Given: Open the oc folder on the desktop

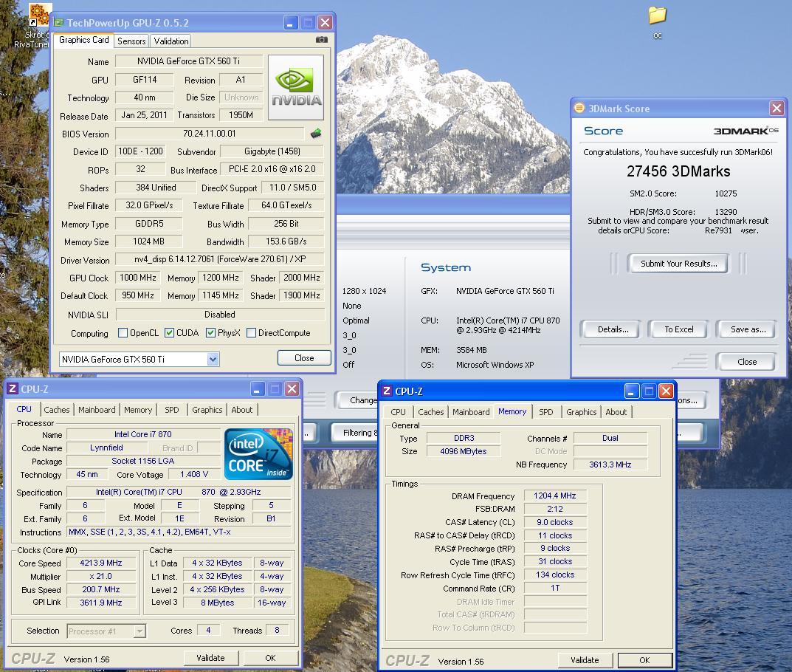Looking at the screenshot, I should click(x=657, y=21).
